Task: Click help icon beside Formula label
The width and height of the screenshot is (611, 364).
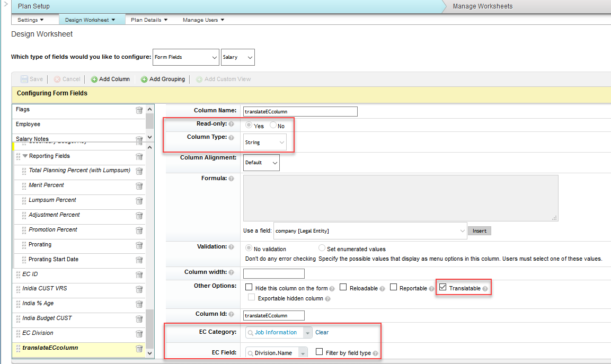Action: (232, 179)
